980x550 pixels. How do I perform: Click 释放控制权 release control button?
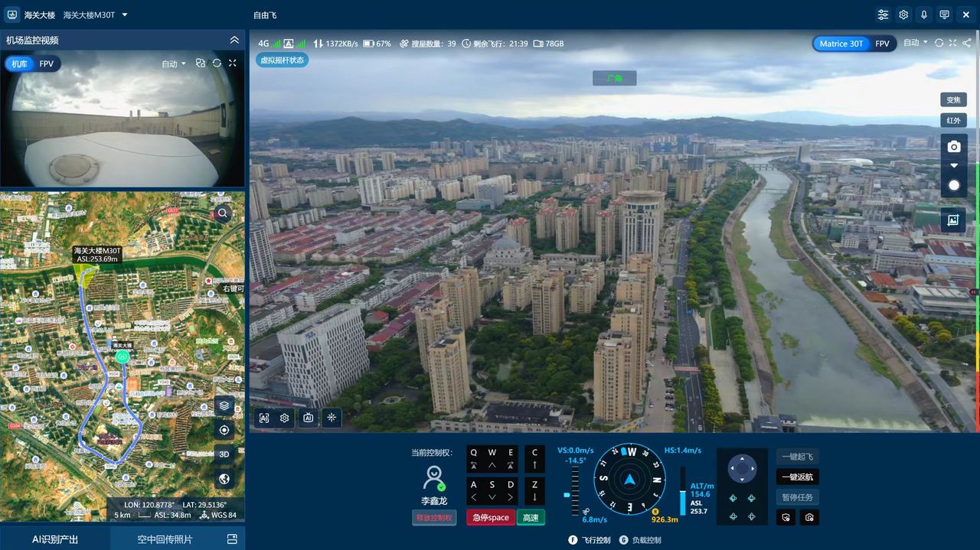[x=434, y=517]
